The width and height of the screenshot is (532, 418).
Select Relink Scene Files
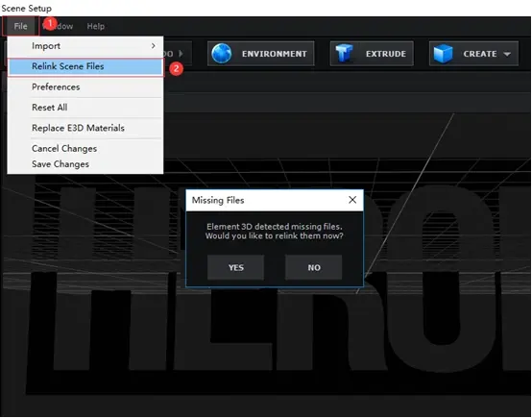[85, 66]
